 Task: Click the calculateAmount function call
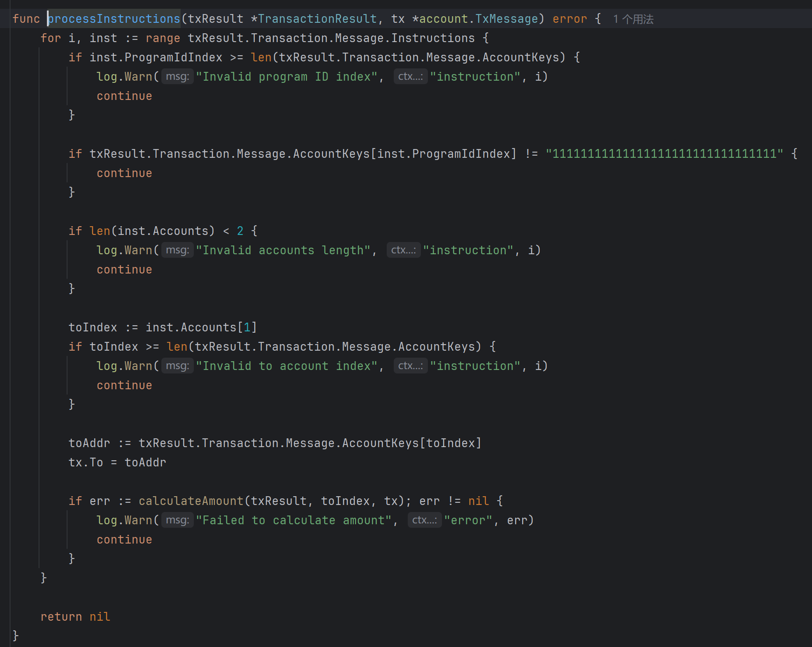(191, 501)
